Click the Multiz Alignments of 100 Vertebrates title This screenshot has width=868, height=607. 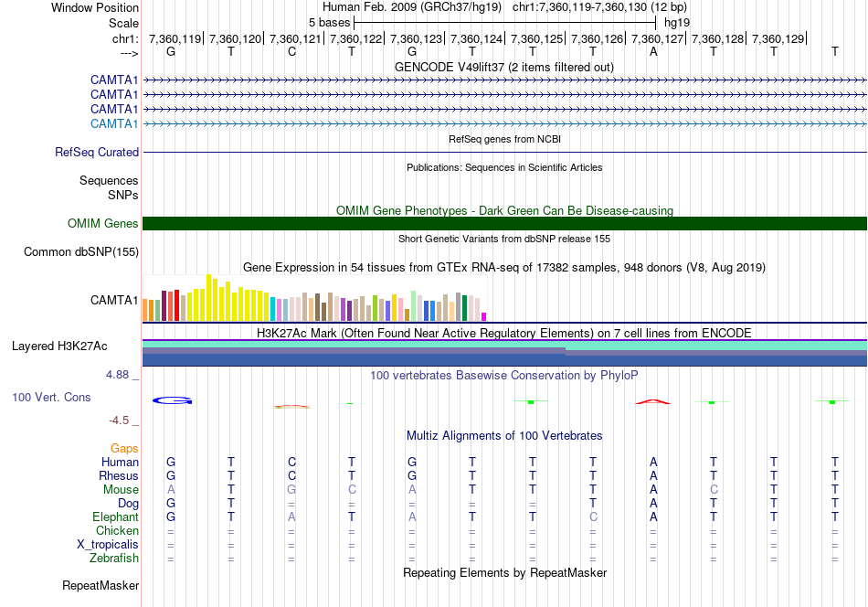(504, 435)
